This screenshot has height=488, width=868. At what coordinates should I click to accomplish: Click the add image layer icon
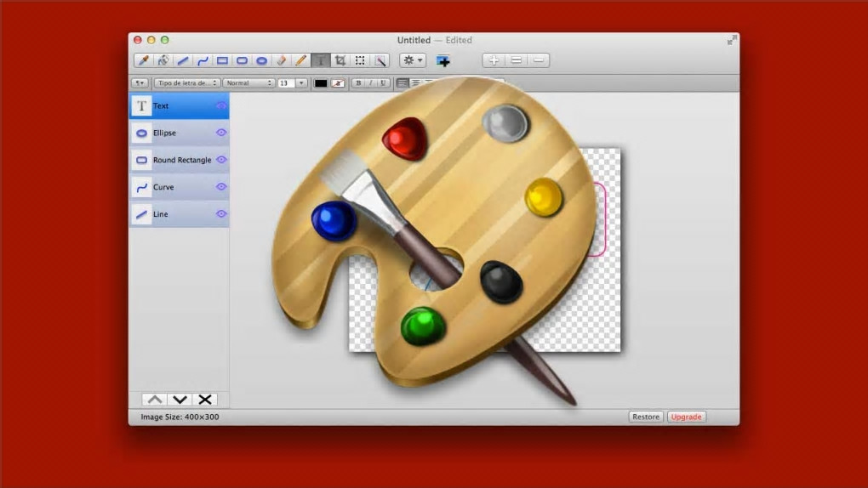(443, 61)
